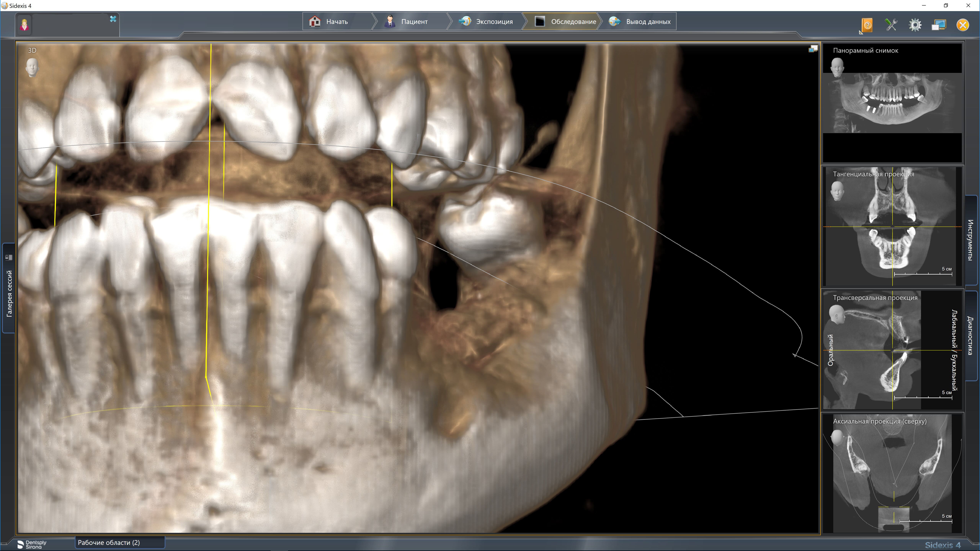Click the Начать house icon
Screen dimensions: 980x551
pyautogui.click(x=315, y=21)
